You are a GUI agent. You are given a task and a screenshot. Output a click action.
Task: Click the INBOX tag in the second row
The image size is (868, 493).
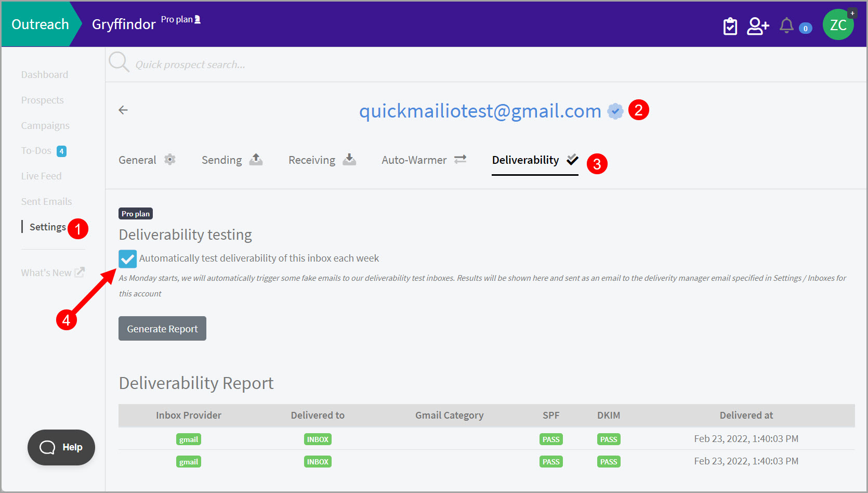318,462
